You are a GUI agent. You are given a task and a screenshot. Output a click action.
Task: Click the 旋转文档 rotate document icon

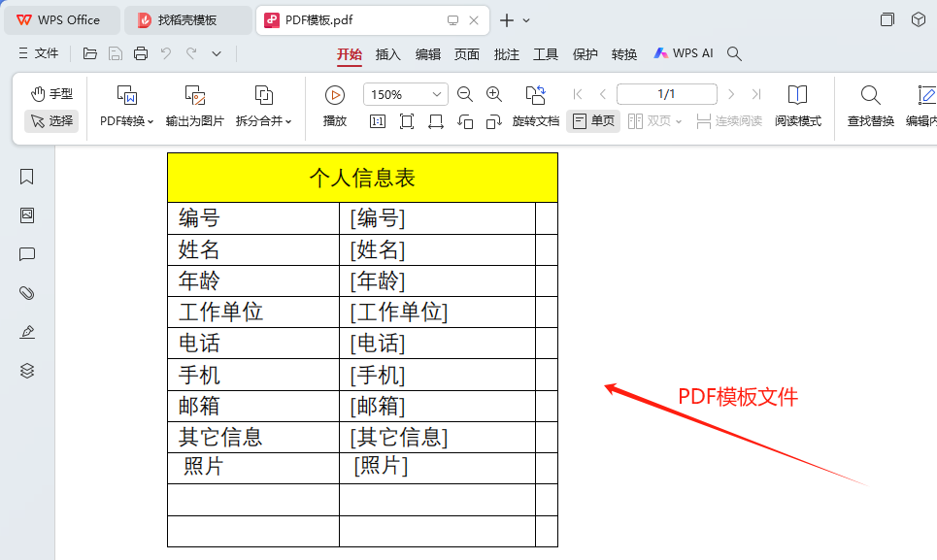(x=536, y=107)
